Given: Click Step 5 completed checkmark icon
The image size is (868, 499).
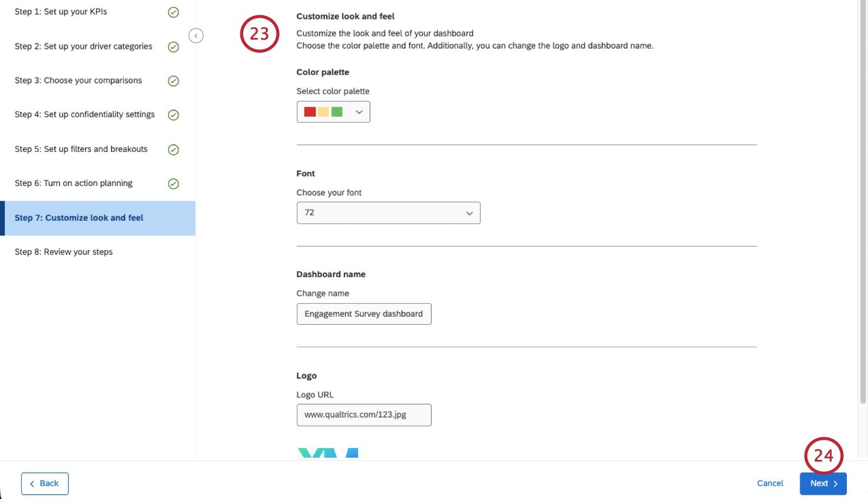Looking at the screenshot, I should point(174,150).
